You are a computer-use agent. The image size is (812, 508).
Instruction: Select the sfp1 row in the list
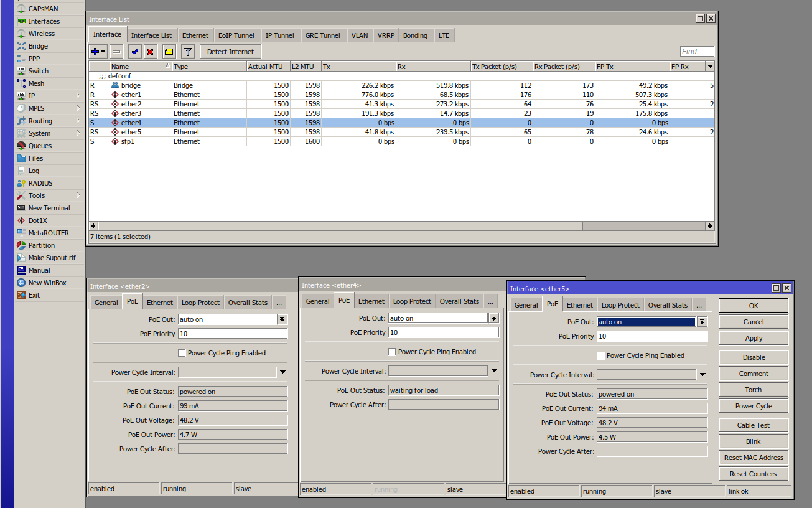401,141
